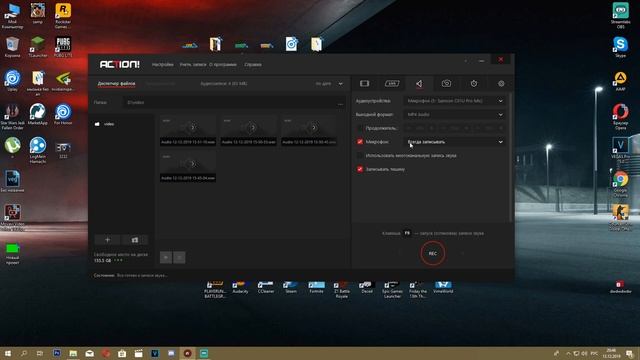
Task: Click the folder path field D:\video
Action: coord(230,103)
